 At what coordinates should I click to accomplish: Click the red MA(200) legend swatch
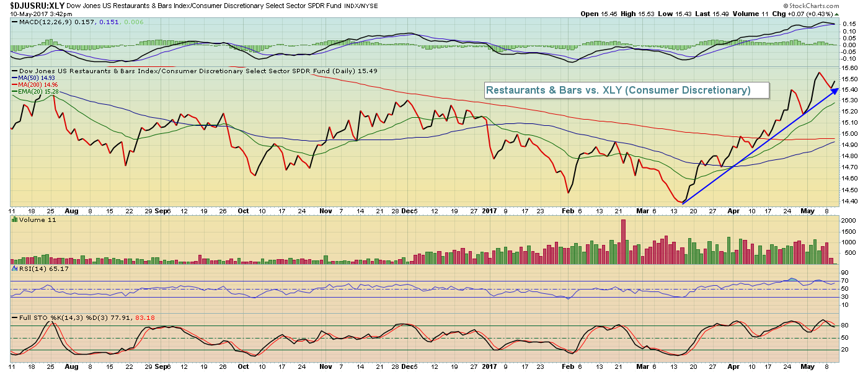pyautogui.click(x=15, y=86)
